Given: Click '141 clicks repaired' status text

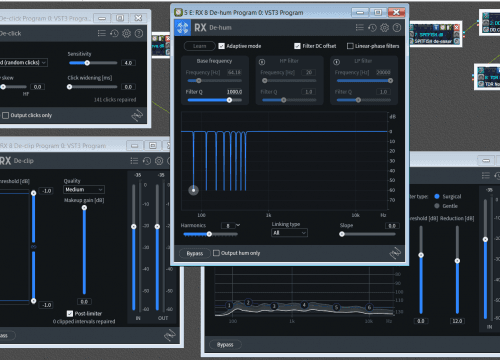Looking at the screenshot, I should tap(115, 100).
